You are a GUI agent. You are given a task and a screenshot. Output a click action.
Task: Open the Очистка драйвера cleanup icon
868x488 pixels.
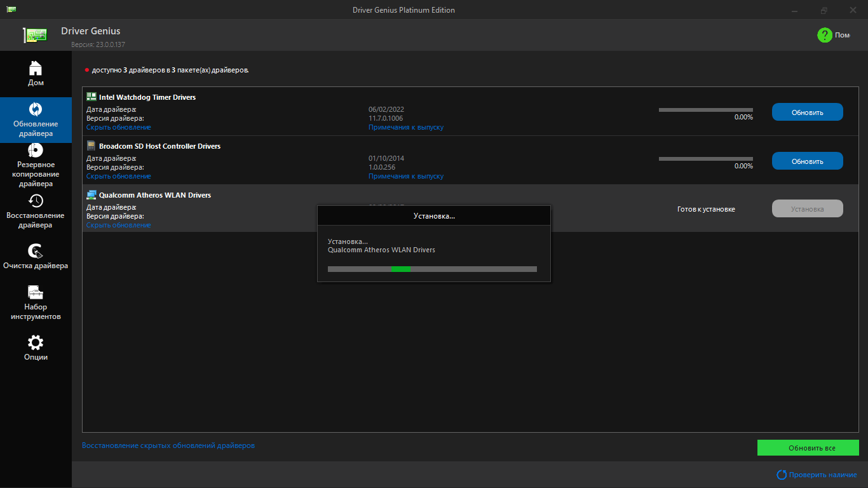[x=36, y=252]
